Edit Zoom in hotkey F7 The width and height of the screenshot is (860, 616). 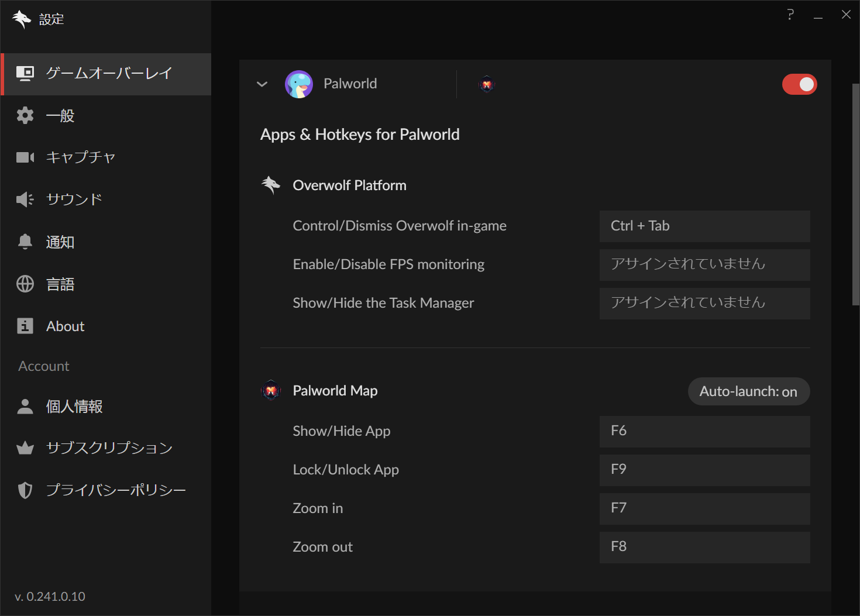pyautogui.click(x=705, y=509)
